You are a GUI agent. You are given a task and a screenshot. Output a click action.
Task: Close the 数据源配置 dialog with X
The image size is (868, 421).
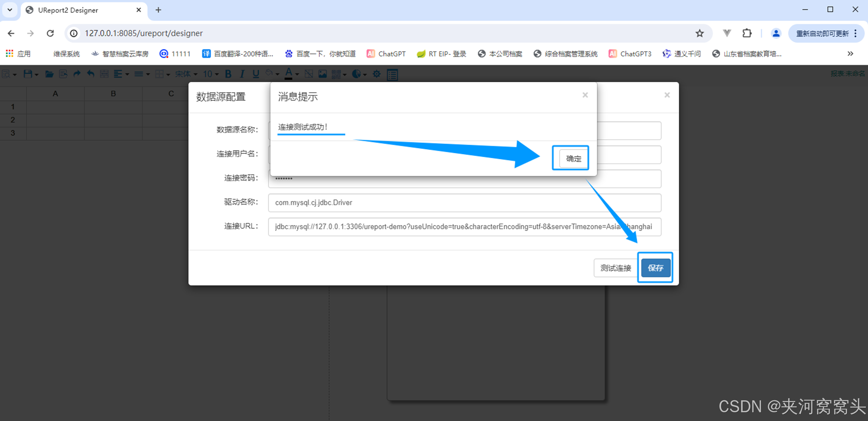pyautogui.click(x=667, y=95)
